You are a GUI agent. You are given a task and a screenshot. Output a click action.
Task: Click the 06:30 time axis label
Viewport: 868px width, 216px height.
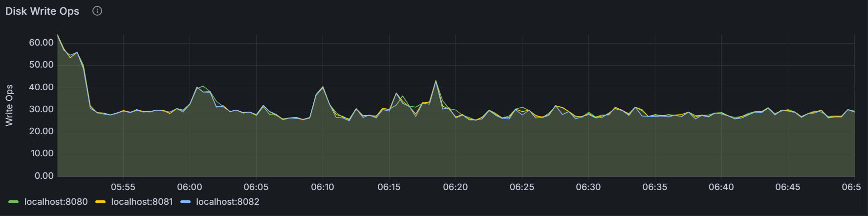click(x=588, y=187)
